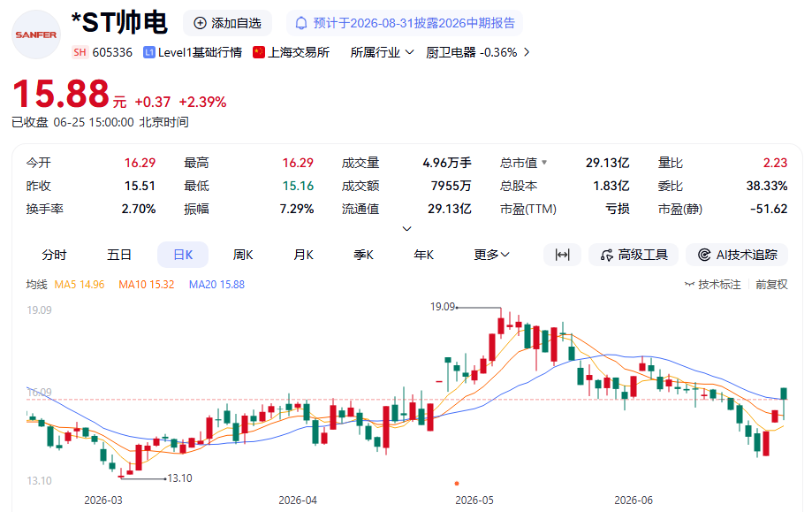Image resolution: width=812 pixels, height=512 pixels.
Task: Click the arrow after 厨卫电器
Action: pos(527,52)
